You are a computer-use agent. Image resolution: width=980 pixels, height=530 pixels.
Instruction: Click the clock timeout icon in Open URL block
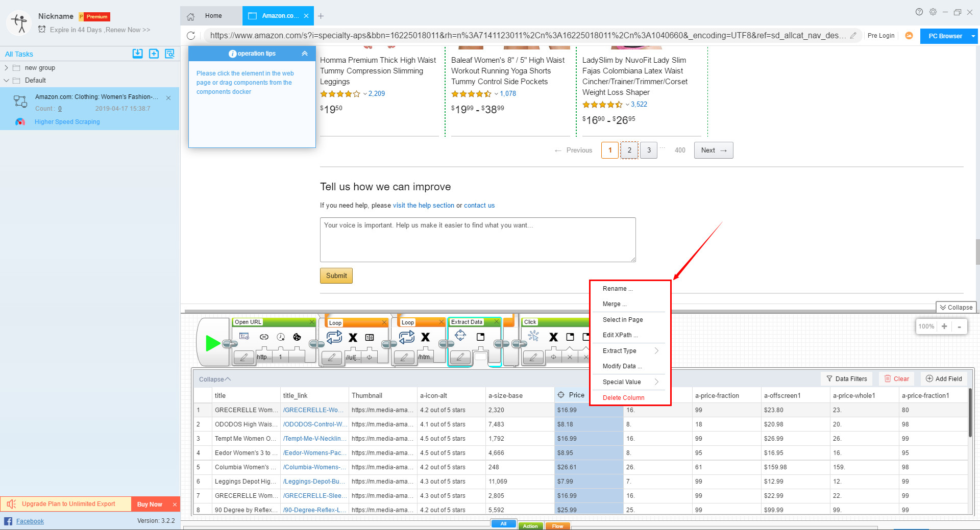[281, 337]
